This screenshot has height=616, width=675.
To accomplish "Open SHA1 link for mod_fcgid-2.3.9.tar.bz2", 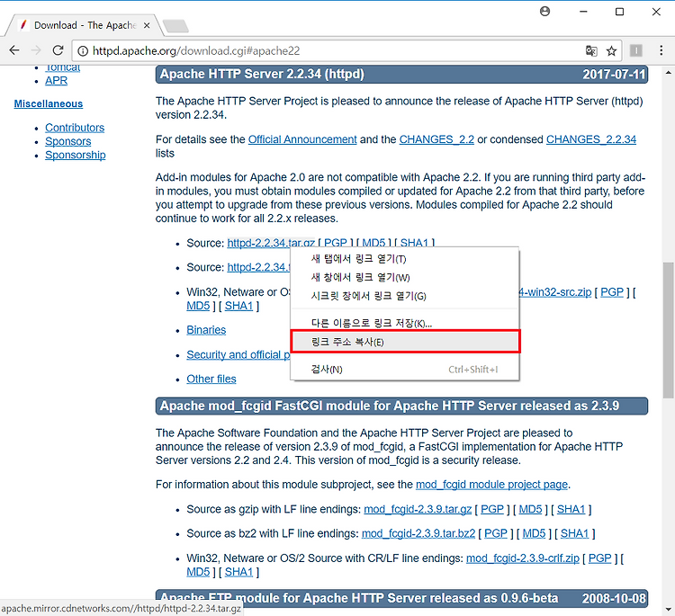I will (575, 533).
